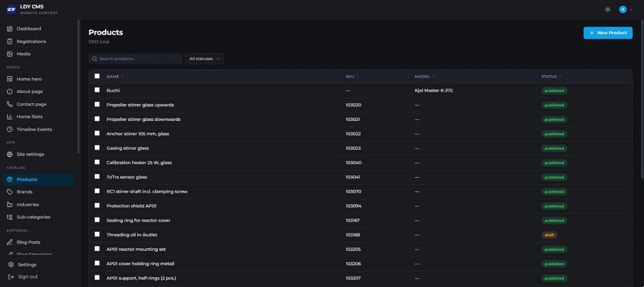Viewport: 644px width, 287px height.
Task: Click the Blog Posts pencil icon
Action: click(10, 242)
